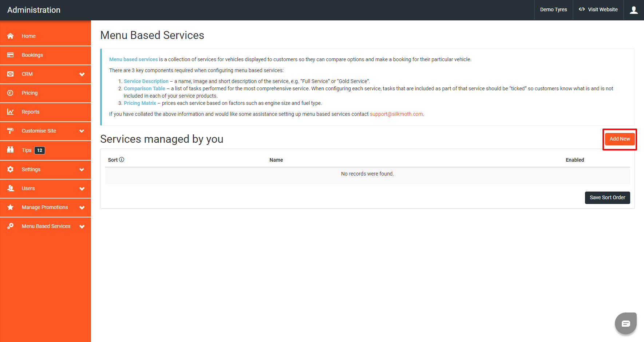Click Demo Tyres in top bar

(553, 9)
